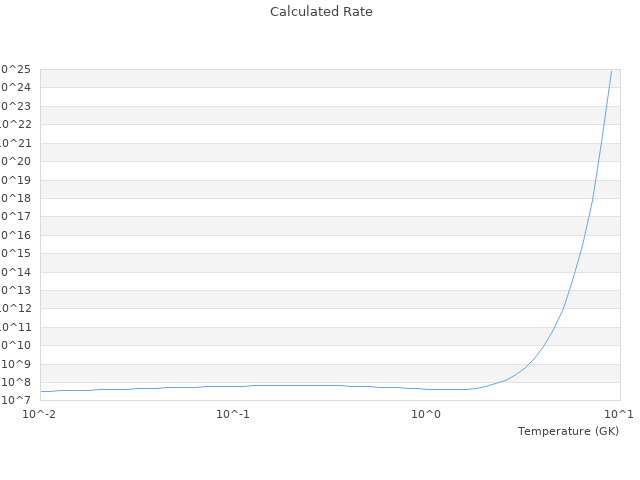Click the Calculated Rate chart title
640x480 pixels.
coord(321,12)
